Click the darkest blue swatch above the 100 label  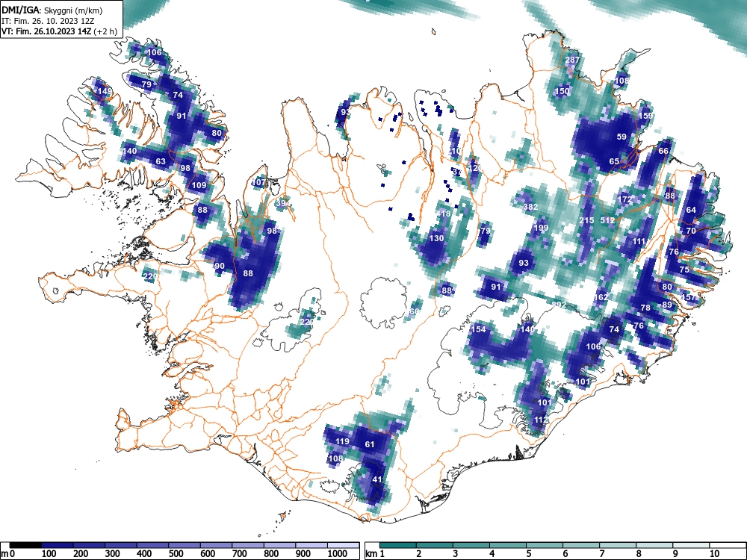(58, 545)
